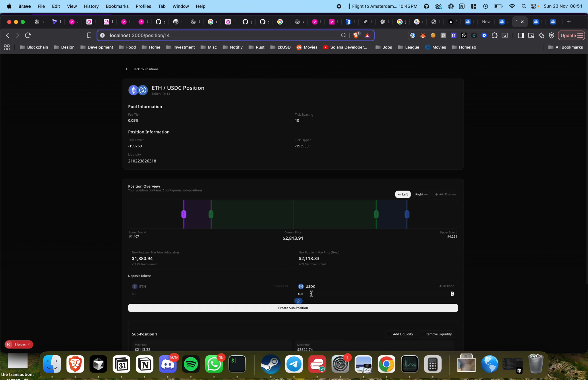Open the Brave Wallet icon
This screenshot has height=380, width=588.
tap(531, 35)
